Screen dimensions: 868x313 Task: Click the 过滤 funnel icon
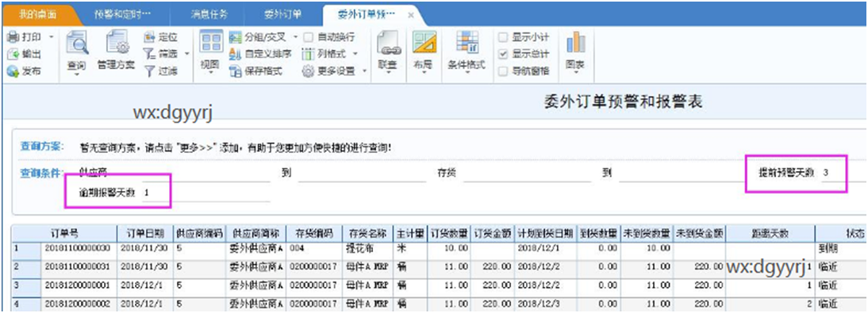point(149,71)
